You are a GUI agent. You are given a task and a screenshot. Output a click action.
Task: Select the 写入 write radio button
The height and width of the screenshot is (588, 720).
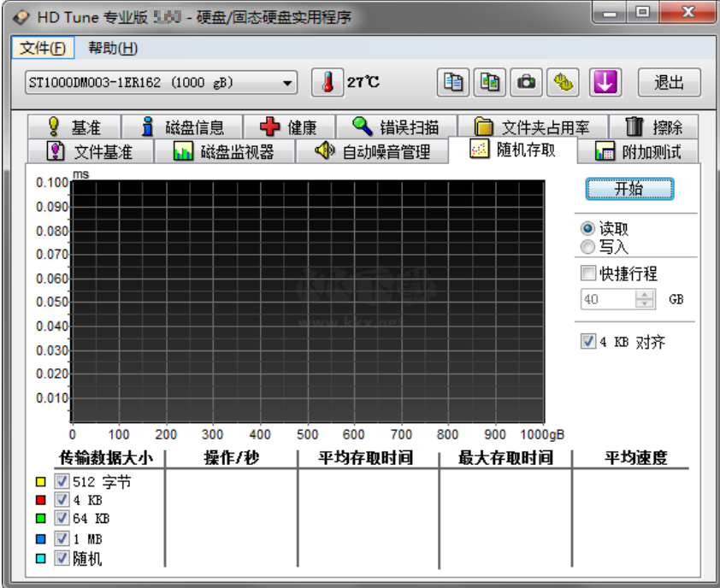(x=587, y=248)
